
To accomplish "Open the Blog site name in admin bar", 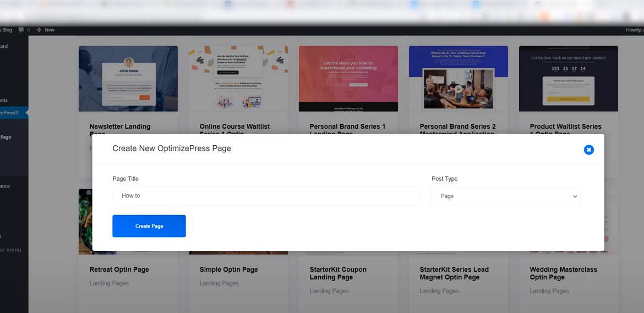I will click(x=6, y=30).
